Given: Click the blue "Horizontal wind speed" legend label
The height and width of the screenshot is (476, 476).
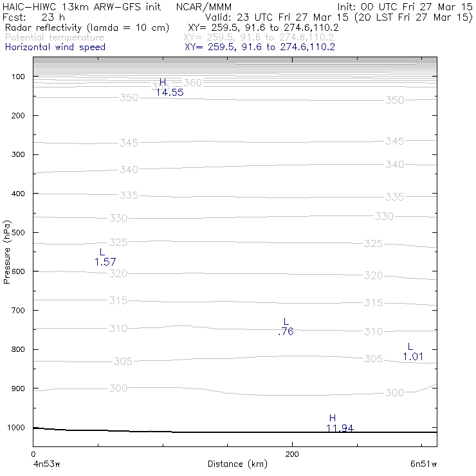Looking at the screenshot, I should pos(55,47).
